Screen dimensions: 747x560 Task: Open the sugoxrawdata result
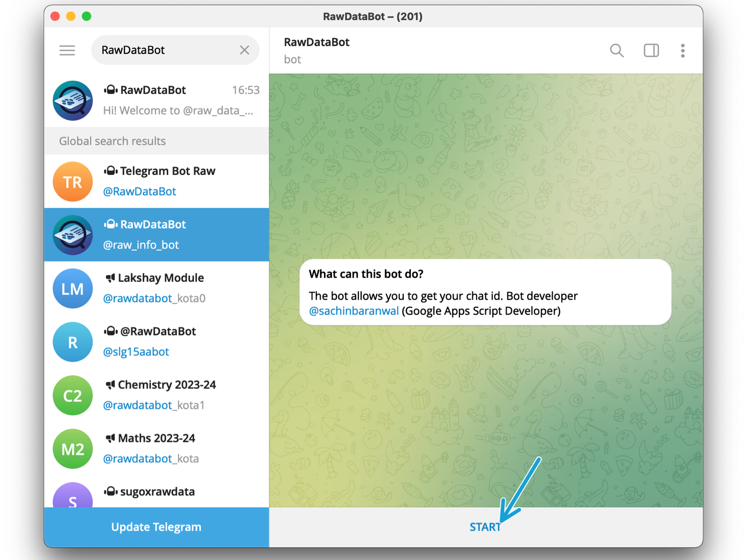(x=156, y=491)
